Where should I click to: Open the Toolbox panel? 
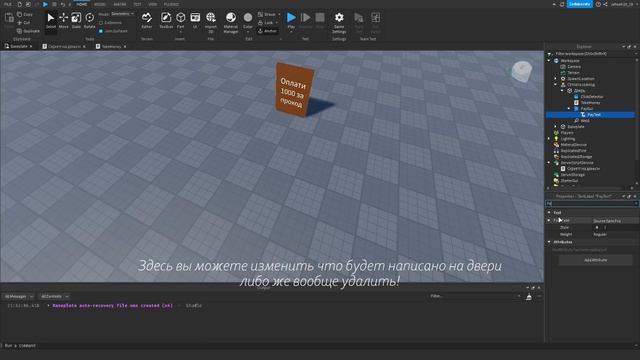click(x=166, y=20)
